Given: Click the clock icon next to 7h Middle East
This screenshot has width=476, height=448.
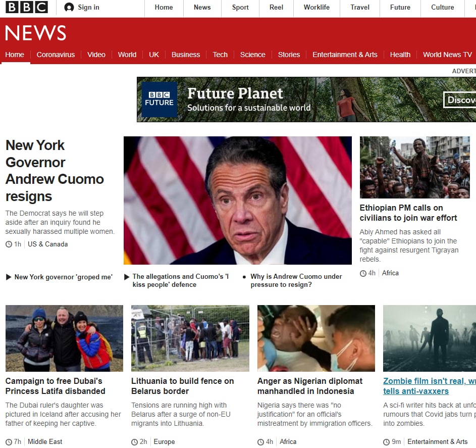Looking at the screenshot, I should coord(9,442).
